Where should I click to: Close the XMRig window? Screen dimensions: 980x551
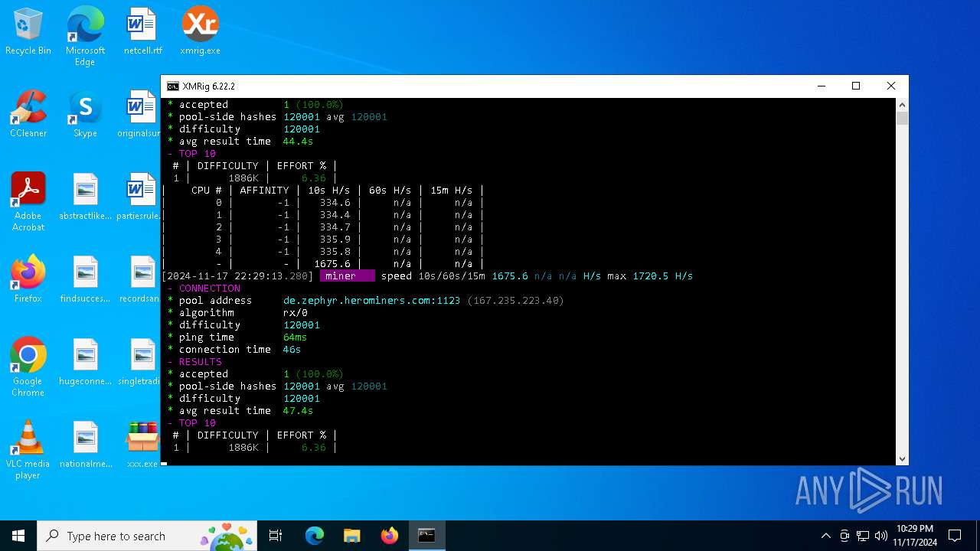[890, 86]
